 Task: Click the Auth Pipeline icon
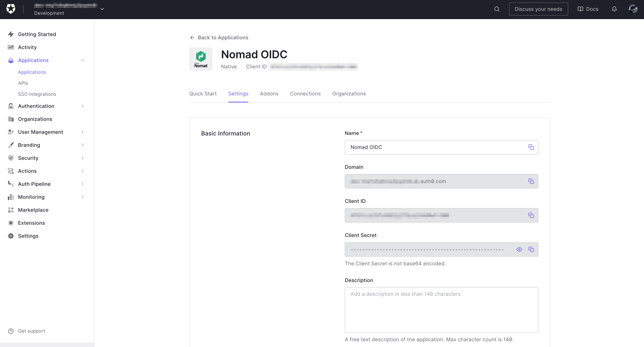[11, 184]
